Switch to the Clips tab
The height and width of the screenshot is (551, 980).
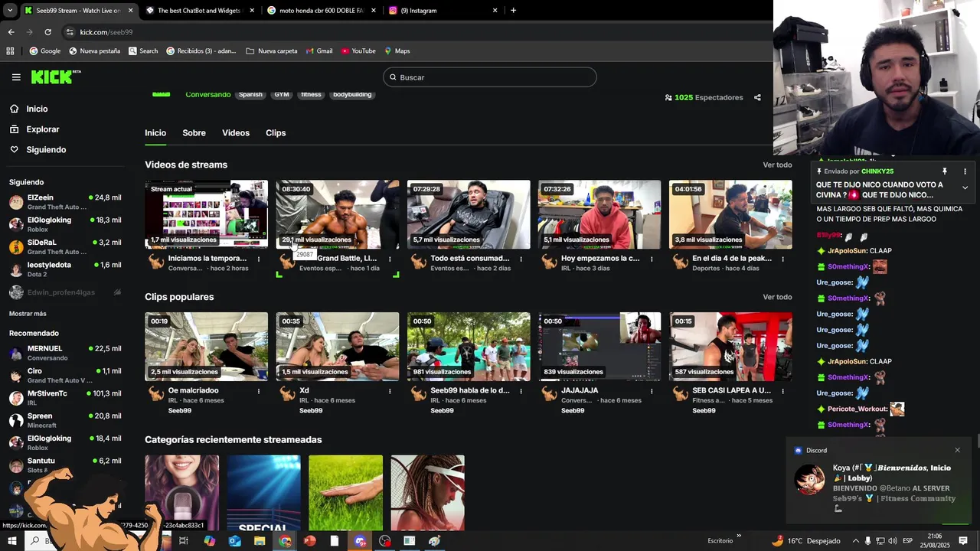pos(276,132)
